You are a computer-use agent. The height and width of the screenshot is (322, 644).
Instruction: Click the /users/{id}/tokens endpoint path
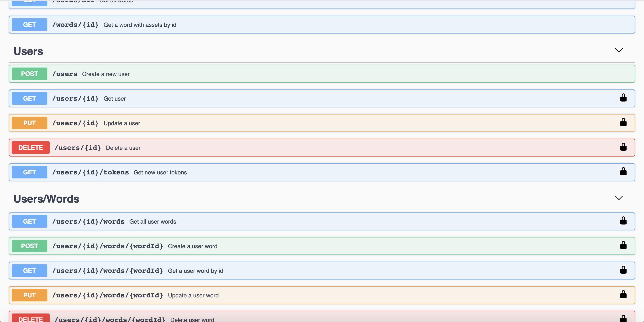click(90, 172)
